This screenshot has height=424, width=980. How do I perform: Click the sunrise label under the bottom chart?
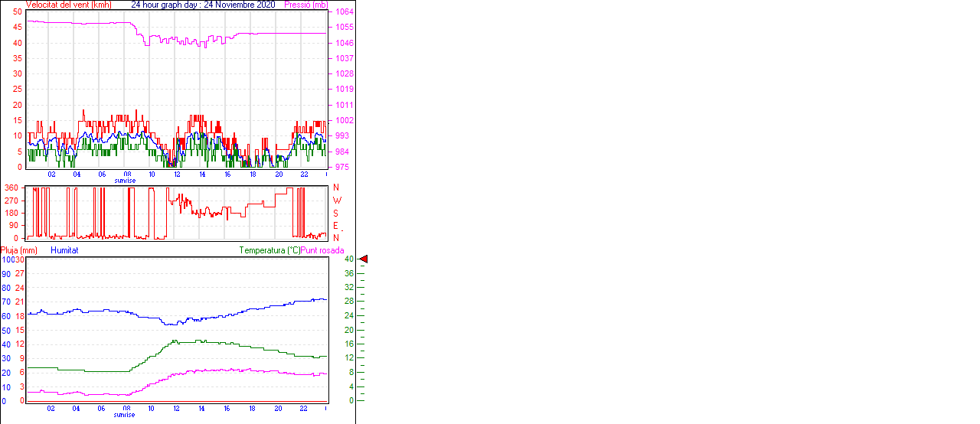click(x=125, y=415)
